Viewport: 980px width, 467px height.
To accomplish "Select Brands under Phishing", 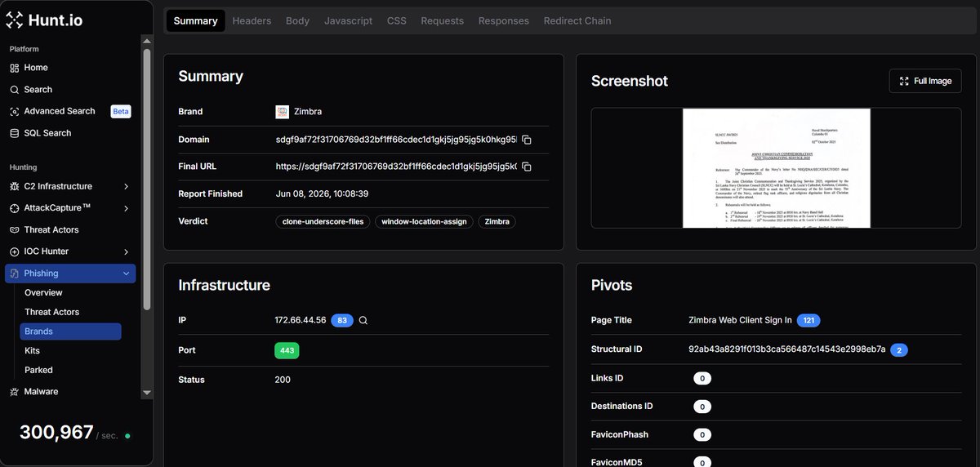I will pyautogui.click(x=70, y=331).
